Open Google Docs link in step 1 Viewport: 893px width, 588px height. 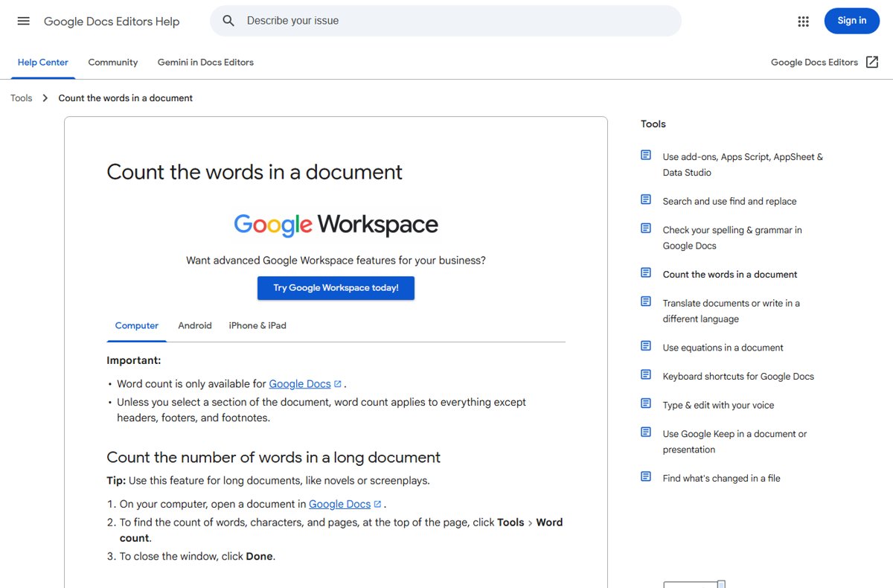[x=339, y=504]
